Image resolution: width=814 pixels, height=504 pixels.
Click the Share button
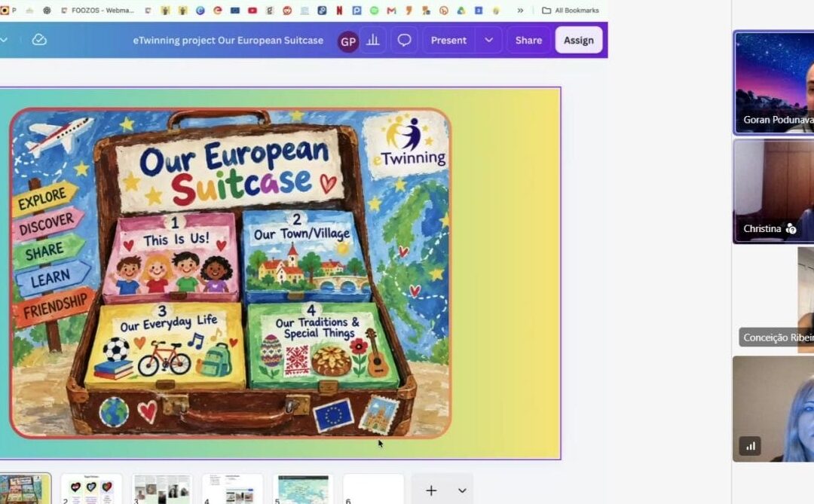tap(528, 41)
